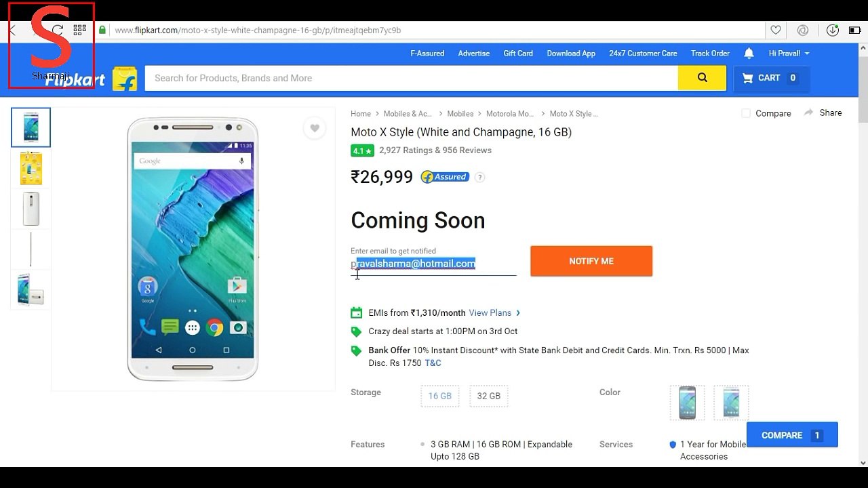Click the browser heart bookmark icon
This screenshot has width=868, height=488.
coord(776,30)
